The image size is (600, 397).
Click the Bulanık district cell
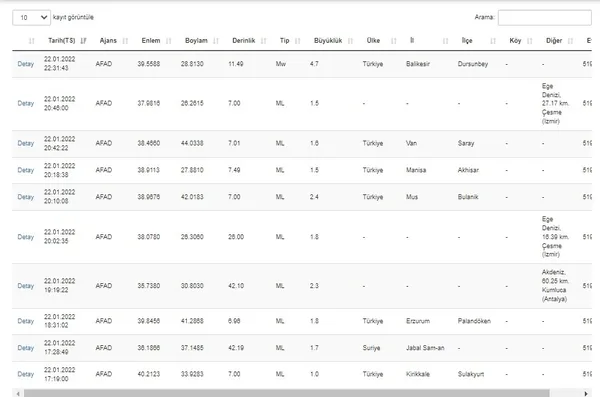tap(468, 197)
